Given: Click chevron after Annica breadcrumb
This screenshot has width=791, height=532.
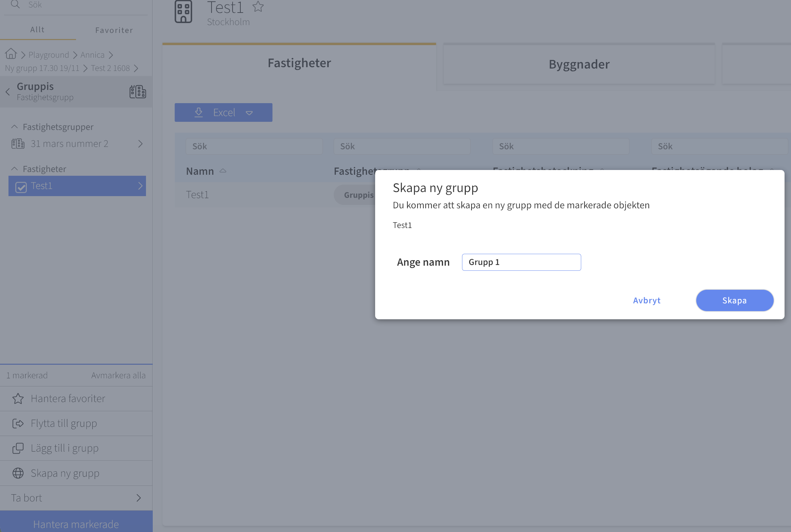Looking at the screenshot, I should [111, 55].
